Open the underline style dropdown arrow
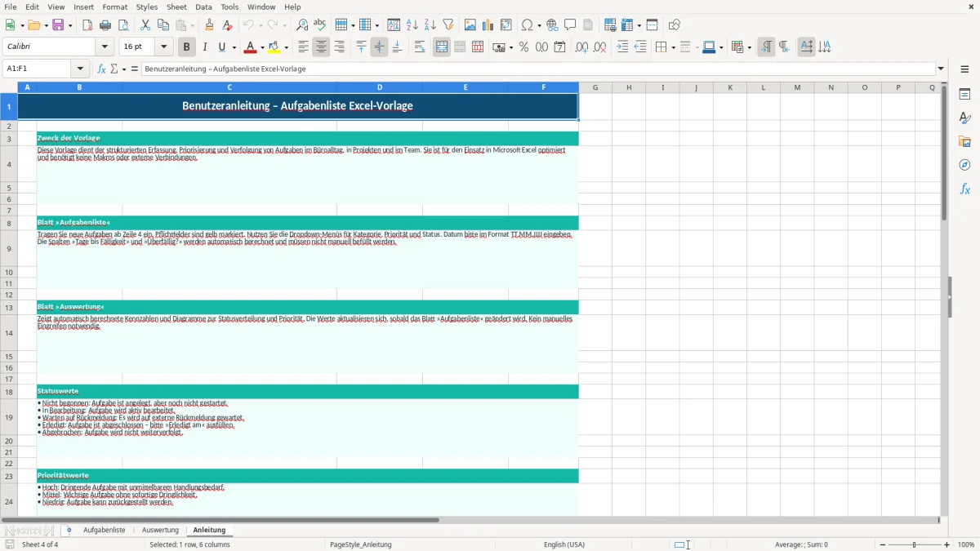The image size is (980, 551). 234,47
